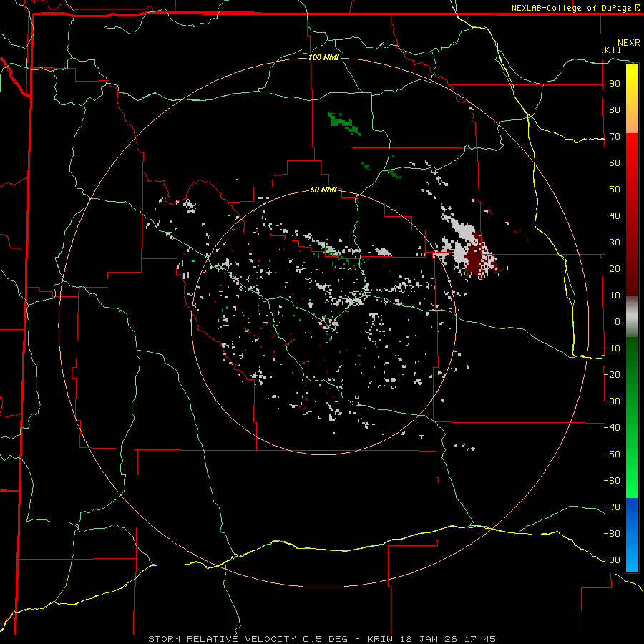
Task: Click the 10 value on velocity scale
Action: click(x=615, y=296)
